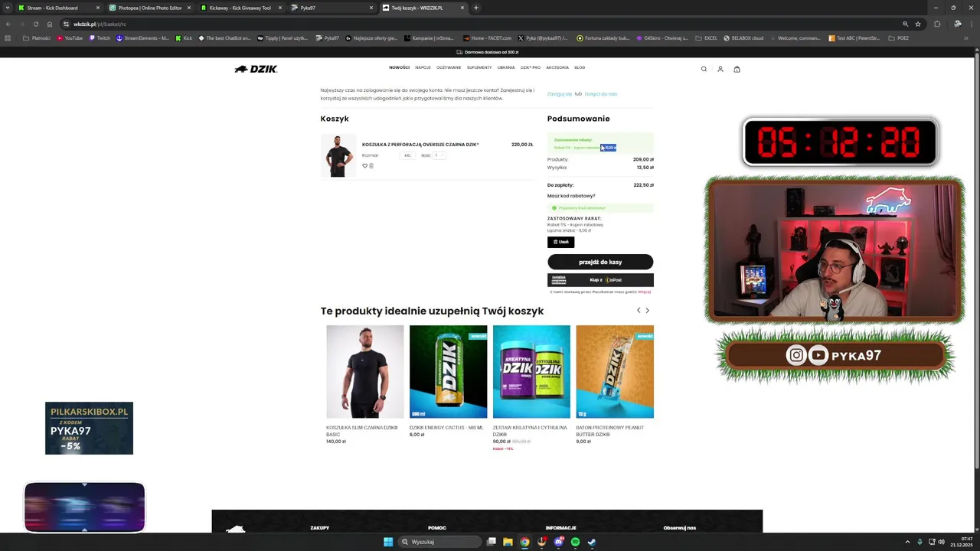Open the Kick bookmark
Screen dimensions: 980x551
coord(184,37)
